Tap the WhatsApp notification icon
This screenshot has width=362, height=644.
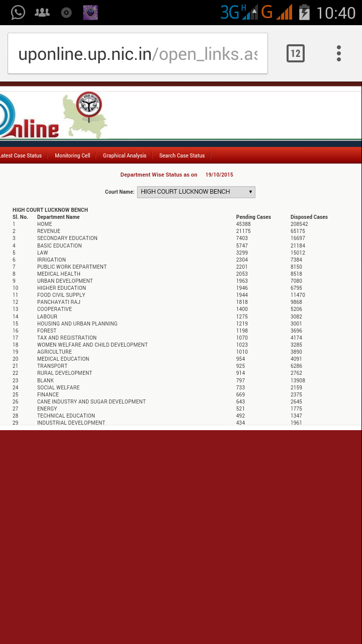(18, 13)
